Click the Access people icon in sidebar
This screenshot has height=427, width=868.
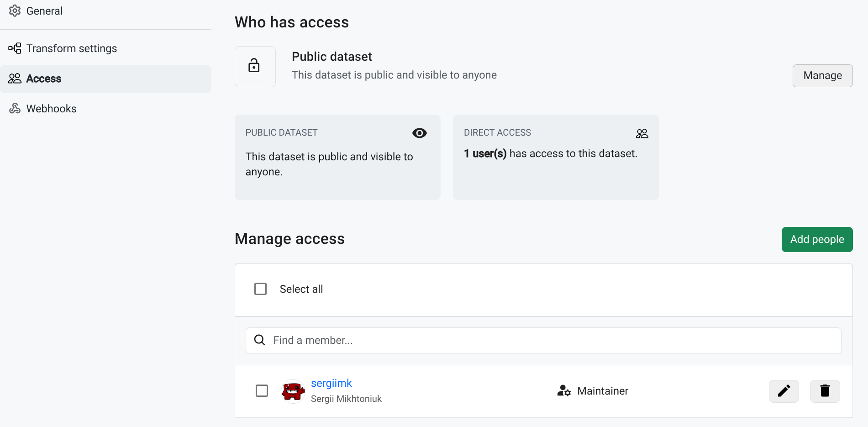point(15,79)
